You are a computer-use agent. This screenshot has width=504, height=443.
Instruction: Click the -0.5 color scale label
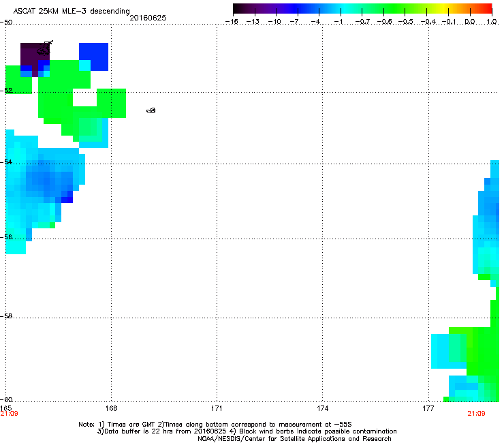[x=406, y=22]
